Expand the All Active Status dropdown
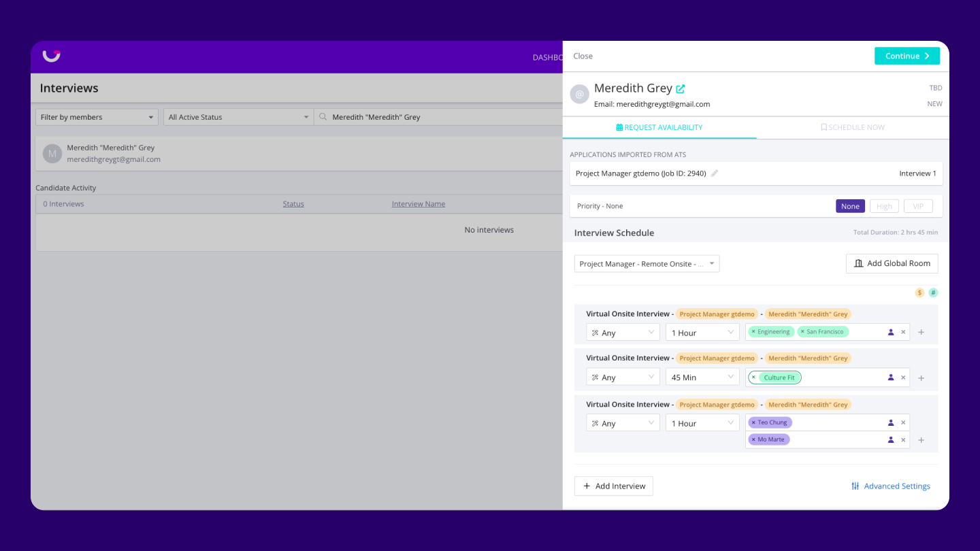The height and width of the screenshot is (551, 980). (x=238, y=117)
